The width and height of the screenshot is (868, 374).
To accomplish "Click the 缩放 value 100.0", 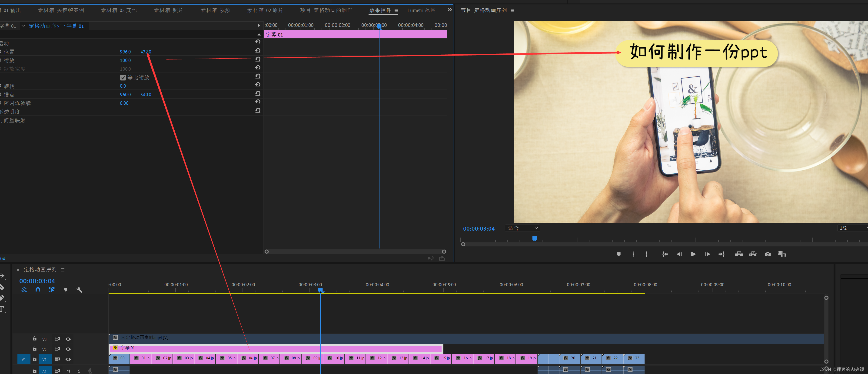I will (x=125, y=60).
